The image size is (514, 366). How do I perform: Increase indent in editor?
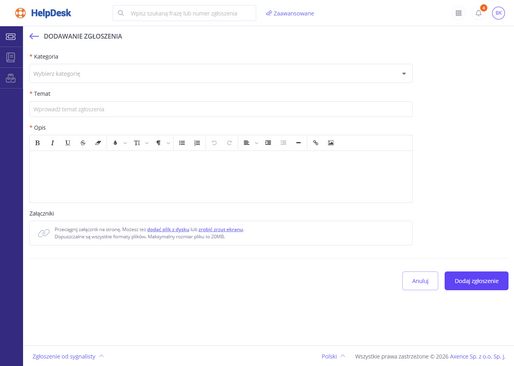268,143
